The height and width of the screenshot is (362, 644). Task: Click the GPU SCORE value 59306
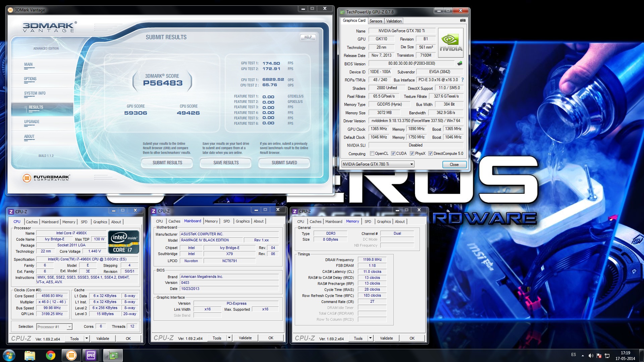(x=136, y=113)
